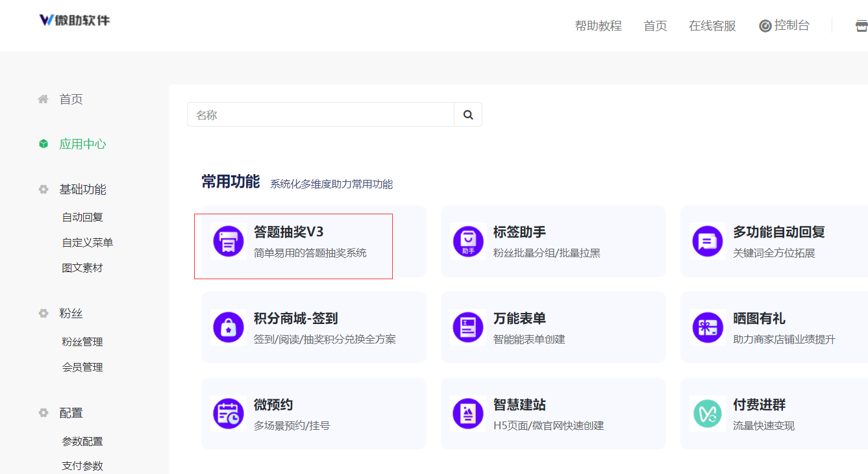Click the 标签助手 app icon
This screenshot has height=474, width=868.
[468, 242]
